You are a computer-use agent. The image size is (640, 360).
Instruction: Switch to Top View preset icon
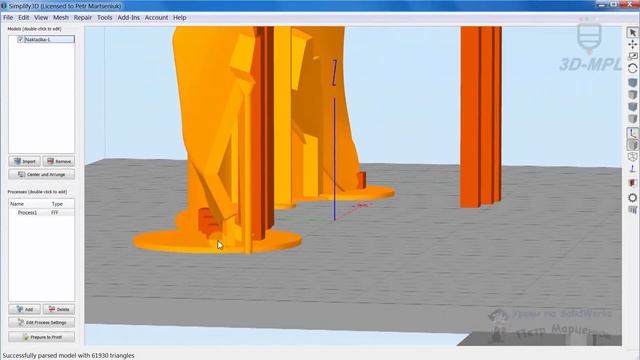[x=632, y=95]
